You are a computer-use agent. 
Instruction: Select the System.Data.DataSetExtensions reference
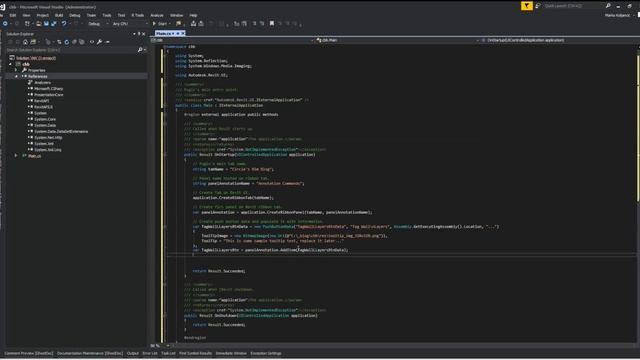point(61,131)
